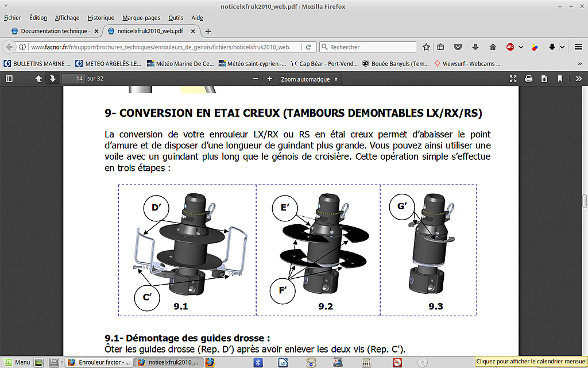
Task: Launch LibreOffice Writer from panel
Action: (x=283, y=362)
